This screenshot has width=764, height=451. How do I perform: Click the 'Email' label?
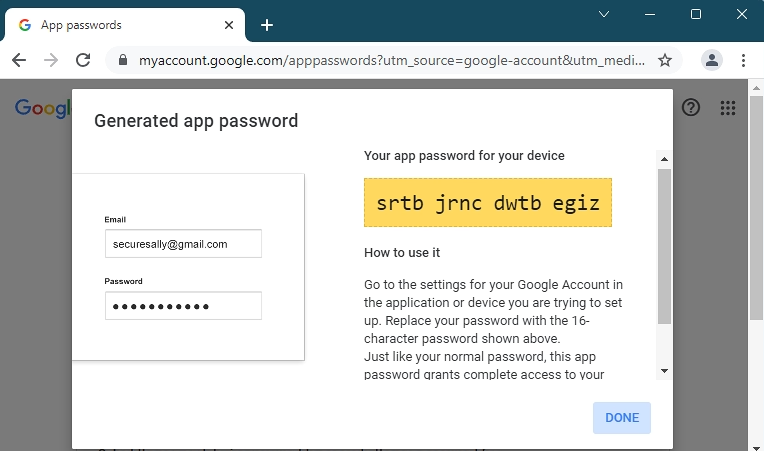(115, 220)
